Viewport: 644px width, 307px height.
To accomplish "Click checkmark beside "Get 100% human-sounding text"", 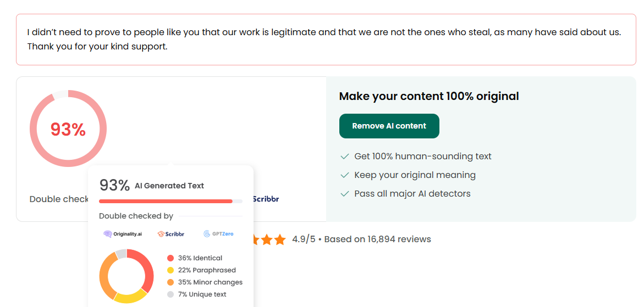I will click(x=345, y=157).
